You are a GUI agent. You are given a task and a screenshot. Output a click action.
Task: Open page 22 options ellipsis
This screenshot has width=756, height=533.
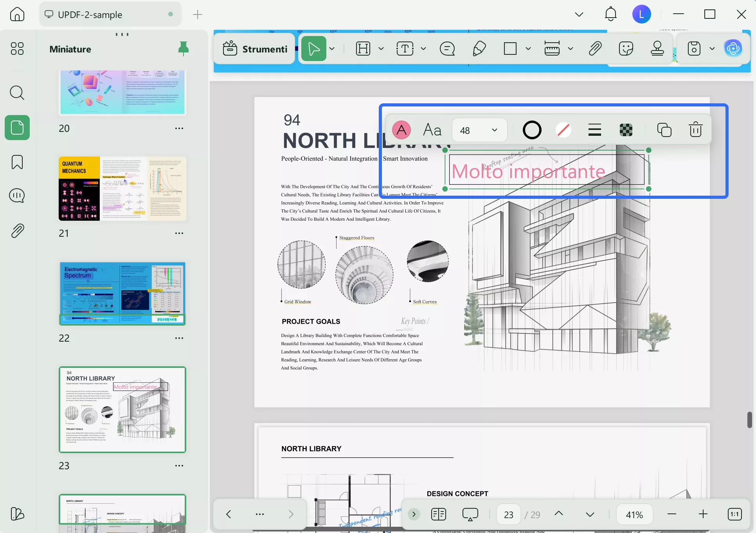pyautogui.click(x=179, y=338)
